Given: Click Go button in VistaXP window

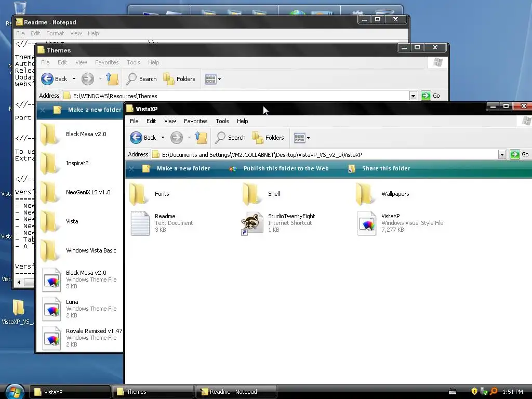Looking at the screenshot, I should click(x=520, y=154).
